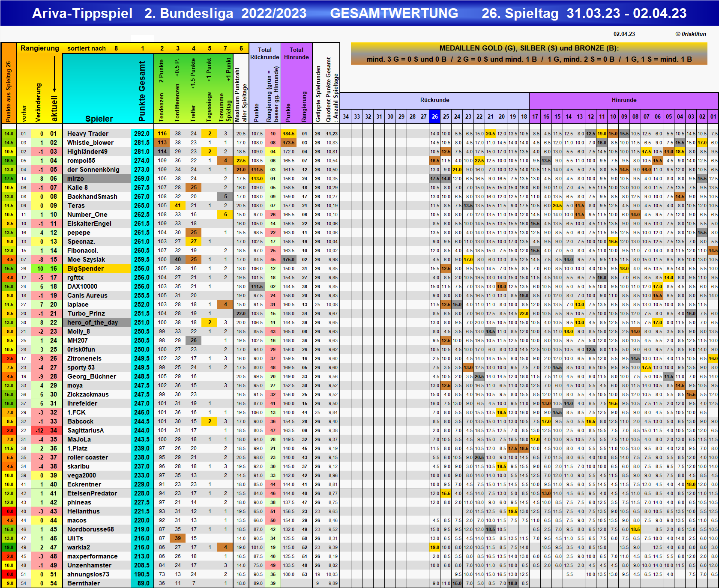
Task: Select total points value 281.5
Action: click(142, 143)
